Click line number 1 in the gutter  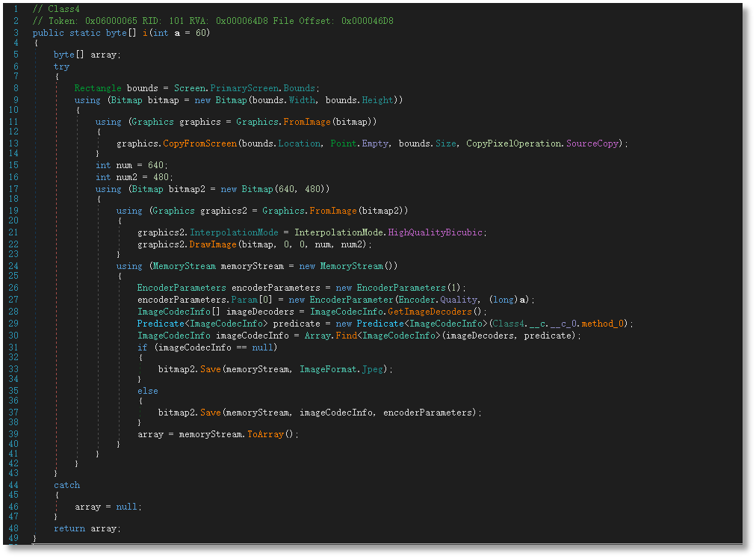[16, 9]
